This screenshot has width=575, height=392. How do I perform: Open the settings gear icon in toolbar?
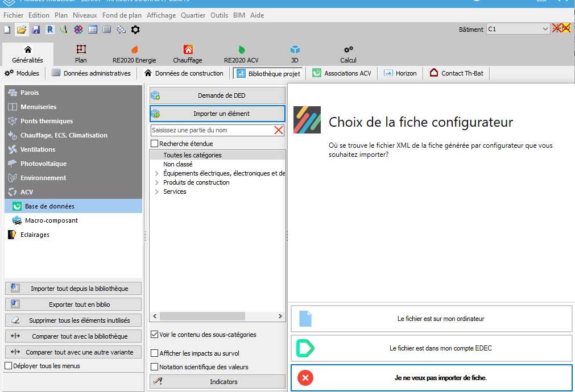[x=135, y=30]
